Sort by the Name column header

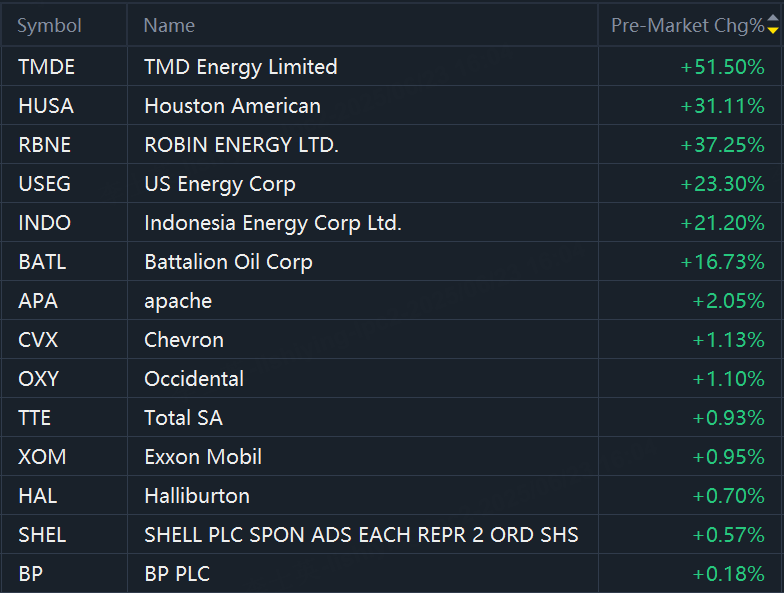(169, 26)
